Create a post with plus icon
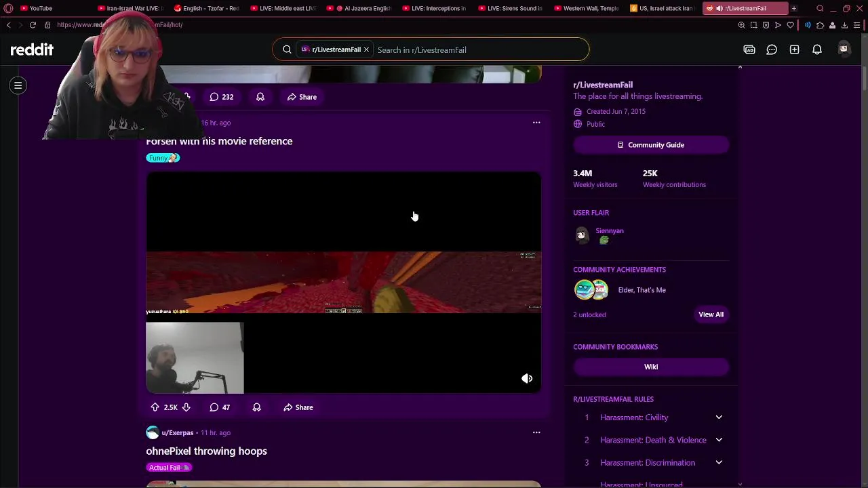This screenshot has height=488, width=868. click(794, 49)
